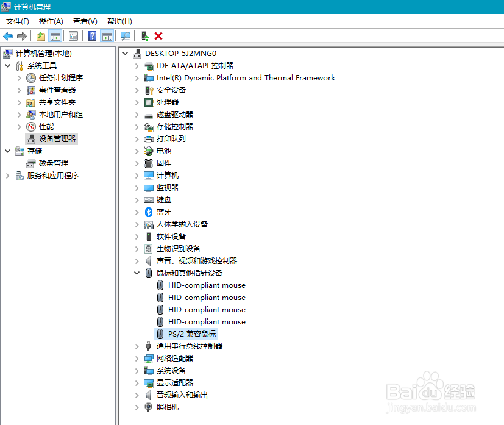Toggle the show/hide console tree toolbar icon
The image size is (504, 425).
[x=55, y=36]
